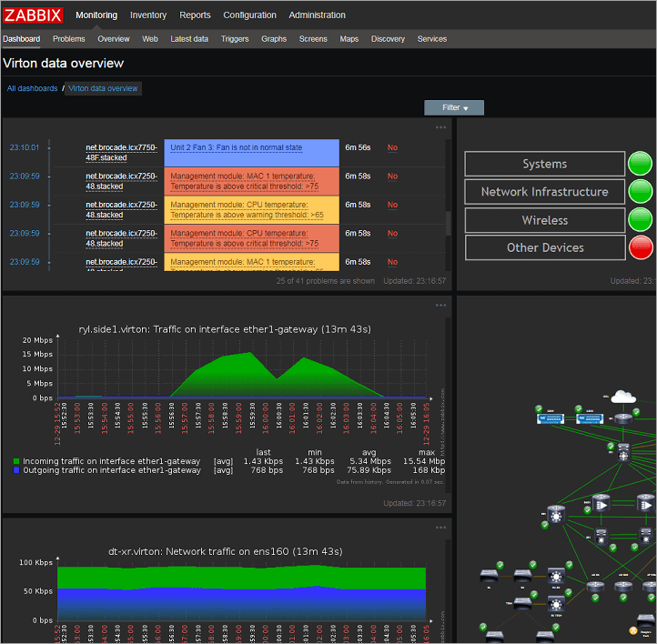Open the Unit 2 Fan 3 problem link
Image resolution: width=657 pixels, height=644 pixels.
point(236,147)
